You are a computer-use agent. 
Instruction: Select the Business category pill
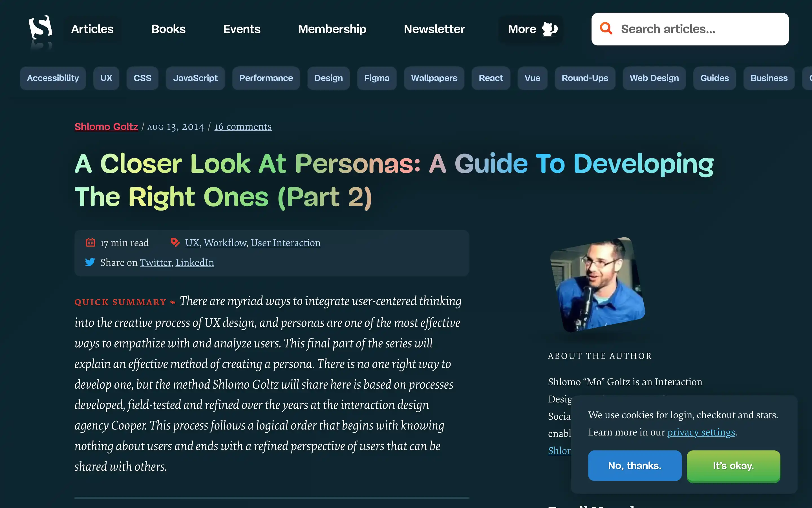[x=769, y=78]
